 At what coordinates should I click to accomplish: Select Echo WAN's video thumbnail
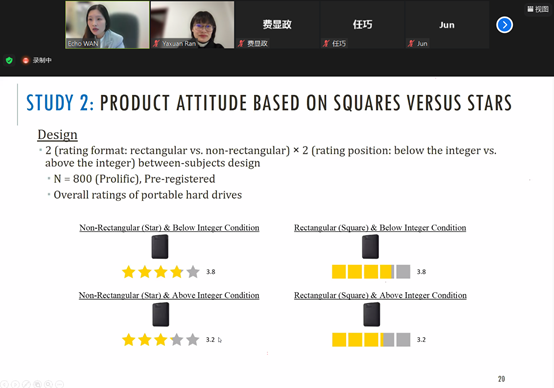(107, 25)
